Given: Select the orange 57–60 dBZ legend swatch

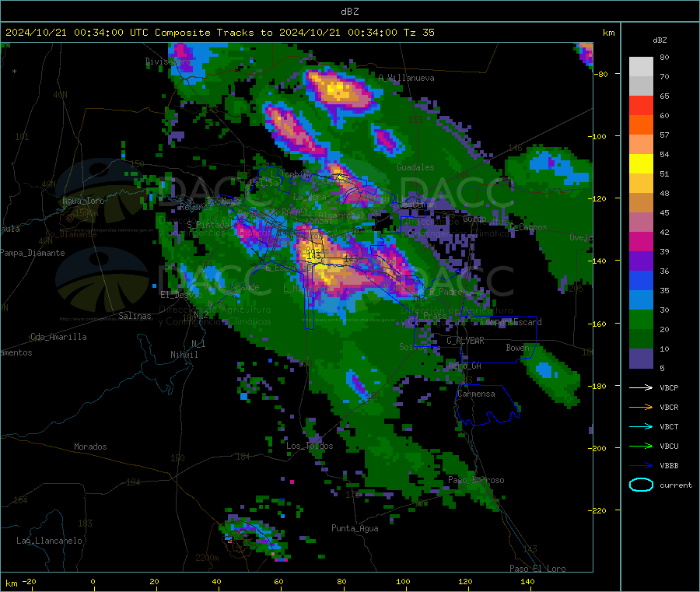Looking at the screenshot, I should click(641, 125).
